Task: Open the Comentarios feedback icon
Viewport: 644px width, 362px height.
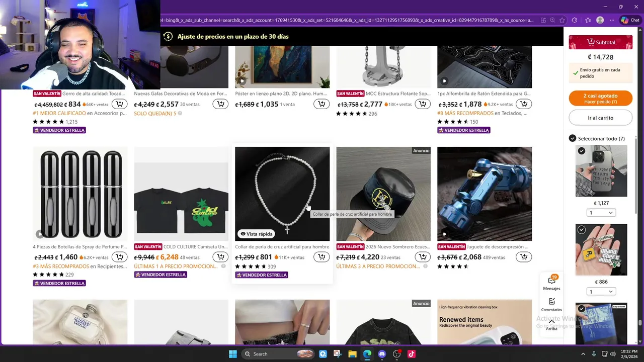Action: [x=551, y=304]
